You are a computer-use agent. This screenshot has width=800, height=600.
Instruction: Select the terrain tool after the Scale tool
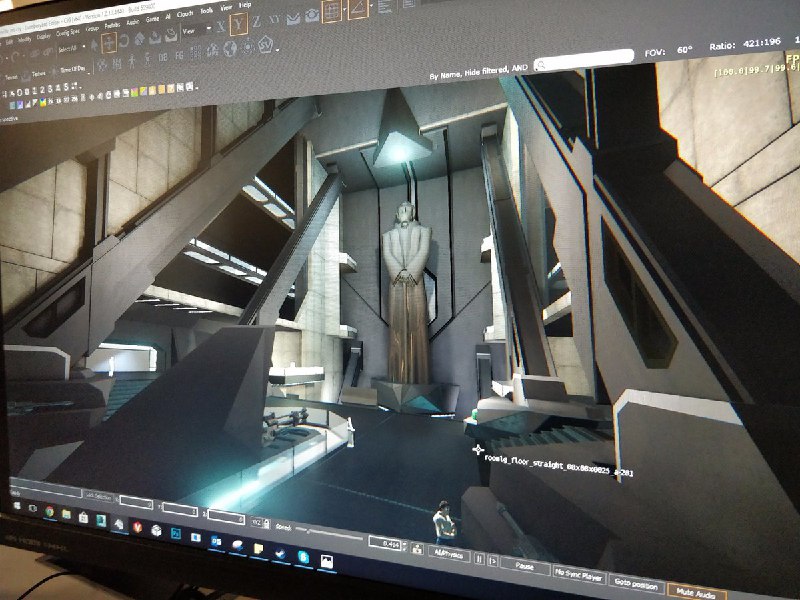click(x=155, y=38)
